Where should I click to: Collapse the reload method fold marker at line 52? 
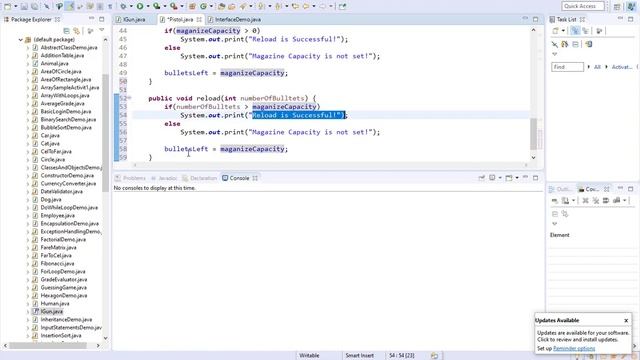pyautogui.click(x=129, y=98)
